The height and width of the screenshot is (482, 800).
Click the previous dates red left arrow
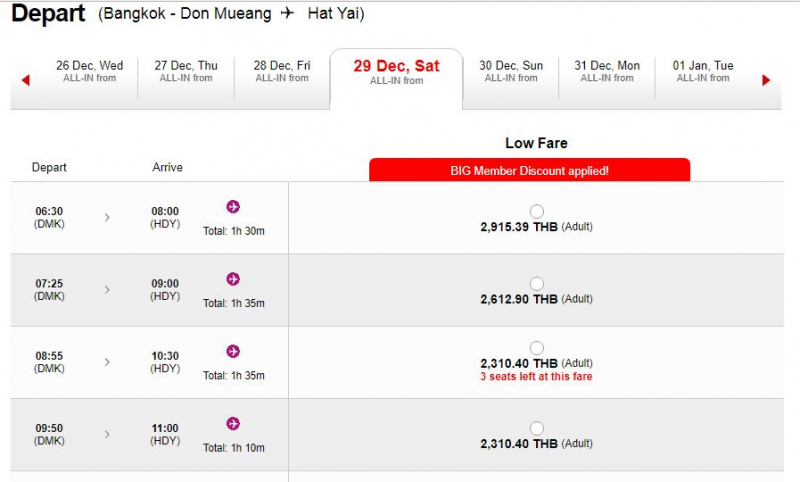tap(26, 80)
